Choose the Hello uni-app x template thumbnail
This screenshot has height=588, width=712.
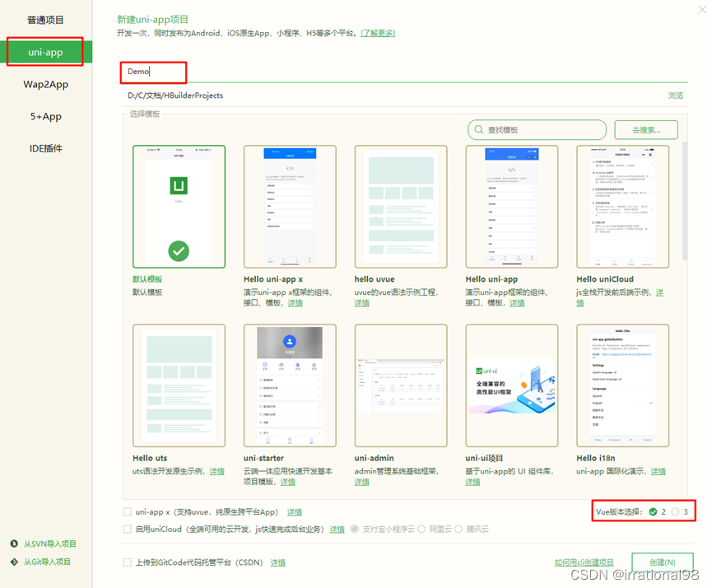[x=290, y=207]
